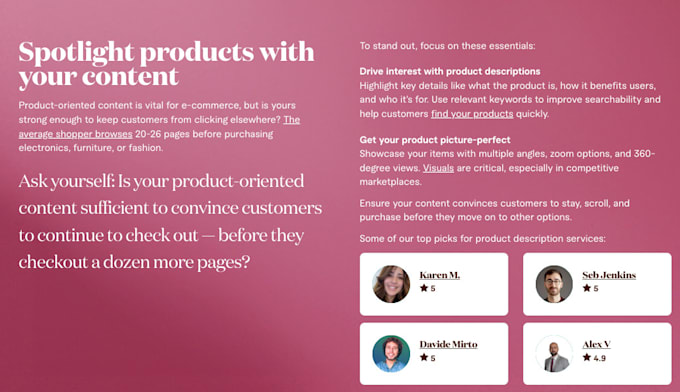
Task: Open the 'Visuals' hyperlink
Action: [x=438, y=168]
